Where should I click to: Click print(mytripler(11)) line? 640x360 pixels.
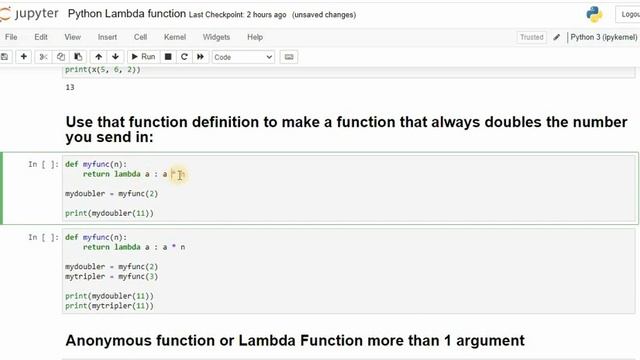(109, 306)
